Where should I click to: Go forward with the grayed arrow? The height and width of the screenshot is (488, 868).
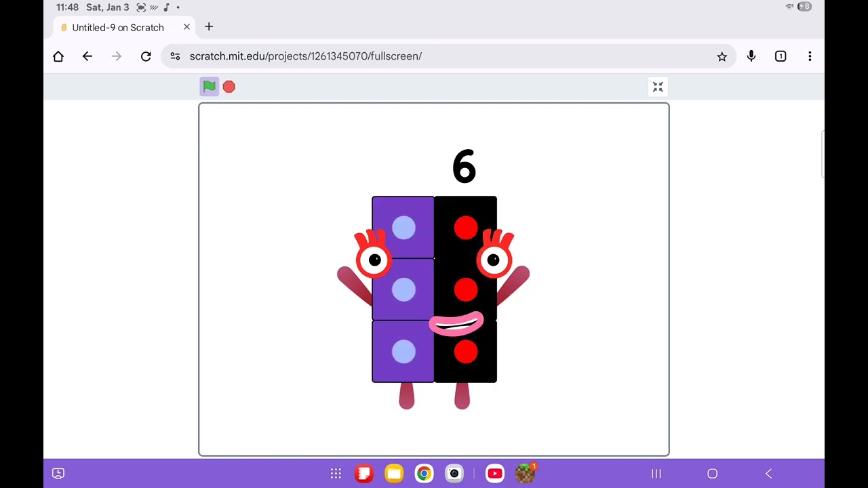117,56
